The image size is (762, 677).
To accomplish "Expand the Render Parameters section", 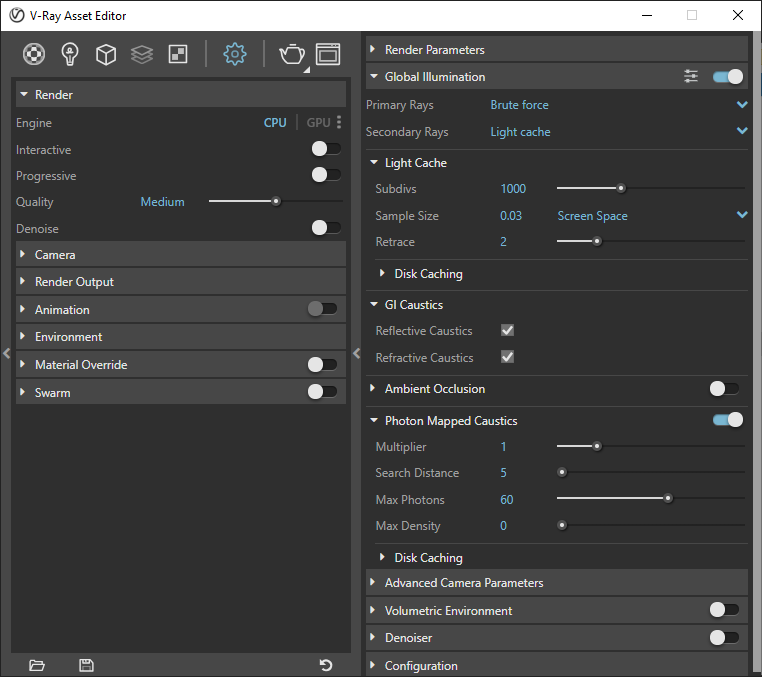I will (x=556, y=50).
